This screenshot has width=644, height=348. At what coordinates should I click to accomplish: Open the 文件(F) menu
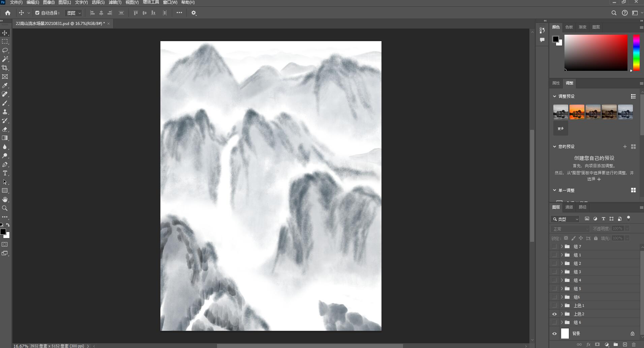(x=16, y=2)
